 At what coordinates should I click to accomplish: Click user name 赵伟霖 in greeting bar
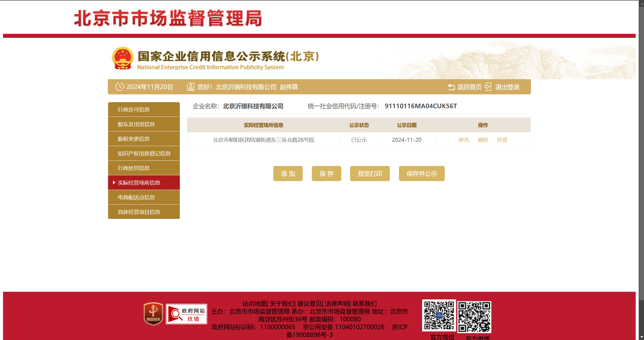(289, 87)
